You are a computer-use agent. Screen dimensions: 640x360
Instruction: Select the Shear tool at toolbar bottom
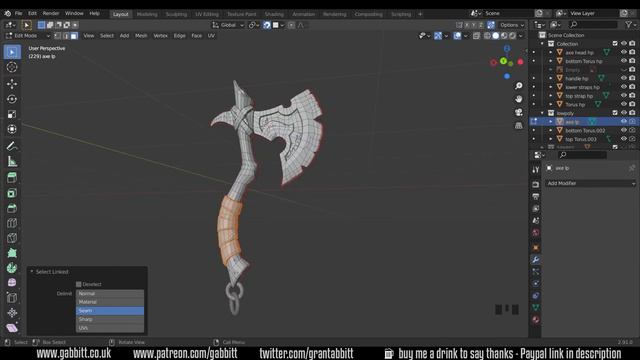point(12,328)
